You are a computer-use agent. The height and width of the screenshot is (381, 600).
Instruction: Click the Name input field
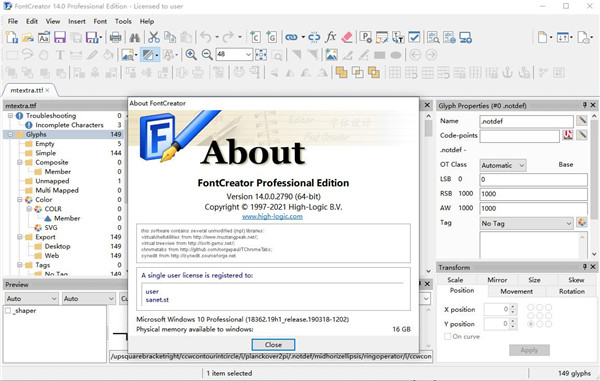point(527,121)
